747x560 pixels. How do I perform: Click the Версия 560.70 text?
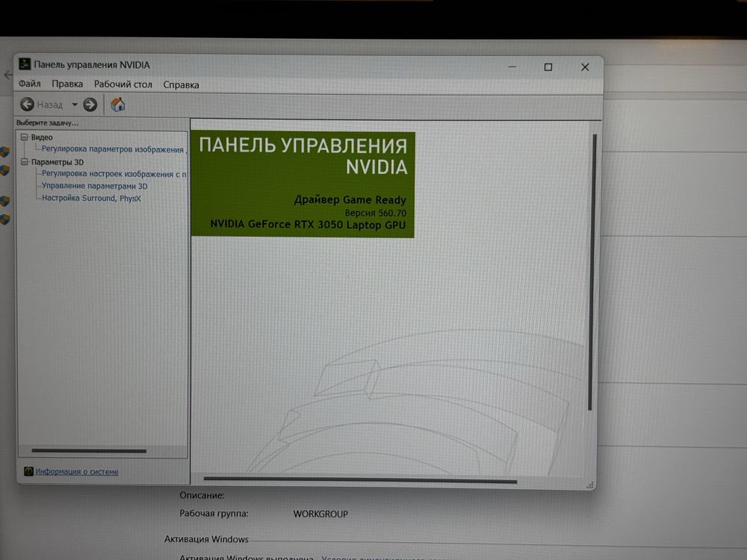tap(376, 213)
